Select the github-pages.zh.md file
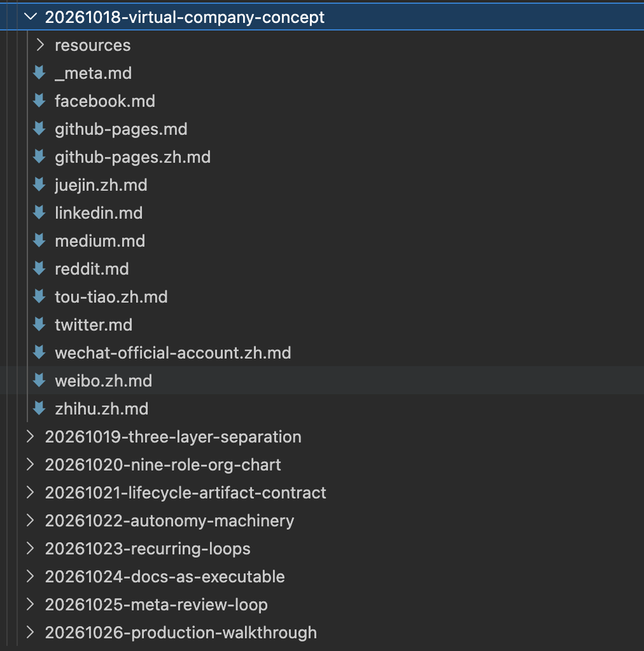The width and height of the screenshot is (644, 651). tap(132, 157)
